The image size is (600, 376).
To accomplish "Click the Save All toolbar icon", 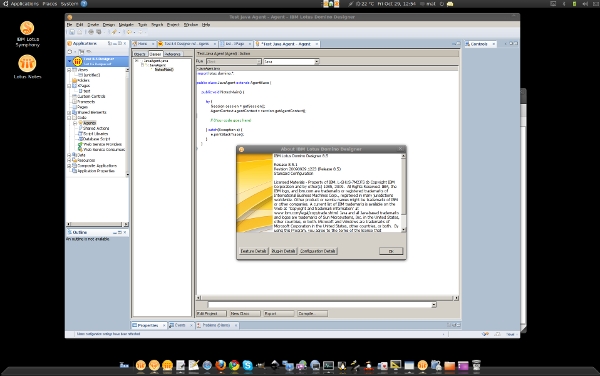I will pos(80,32).
